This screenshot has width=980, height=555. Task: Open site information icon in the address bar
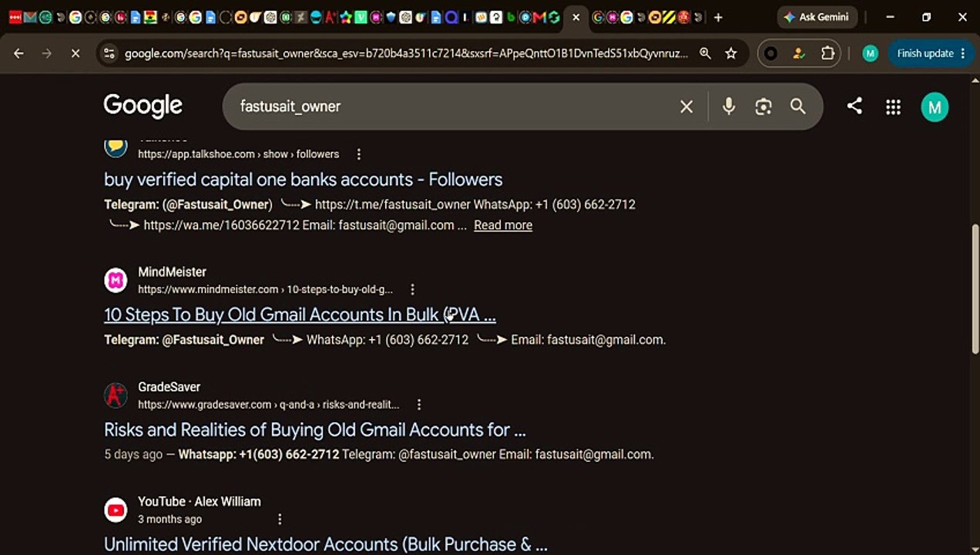pyautogui.click(x=109, y=53)
